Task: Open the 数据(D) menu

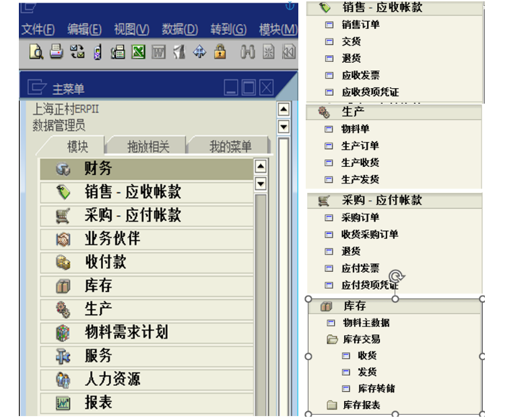Action: click(180, 30)
